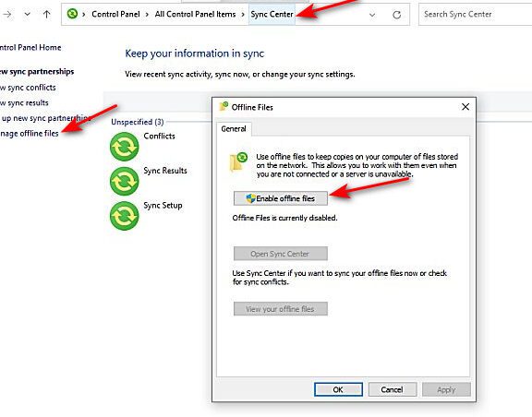Click the Conflicts sync icon
Screen dimensions: 532x417
point(124,147)
